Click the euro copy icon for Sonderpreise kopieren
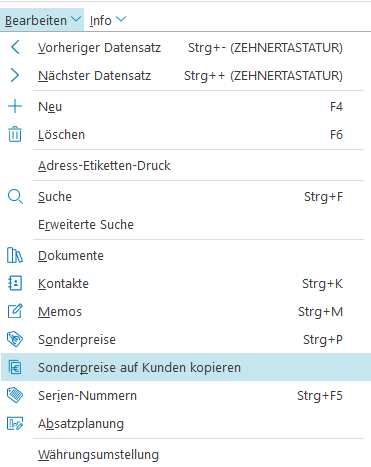The height and width of the screenshot is (467, 371). click(15, 367)
